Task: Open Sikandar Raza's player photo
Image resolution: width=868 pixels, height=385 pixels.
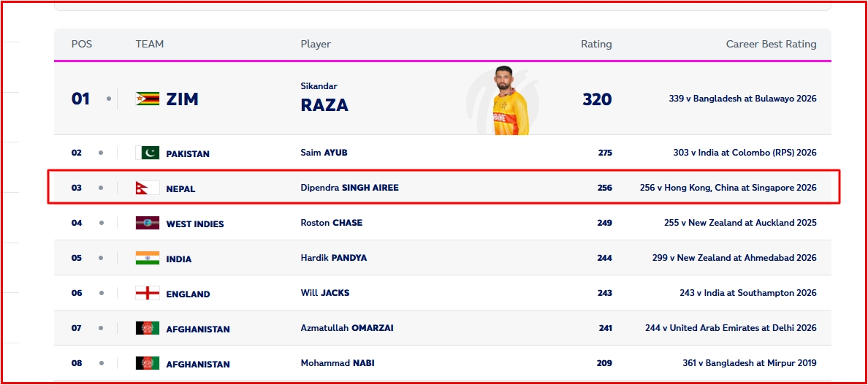Action: [x=511, y=100]
